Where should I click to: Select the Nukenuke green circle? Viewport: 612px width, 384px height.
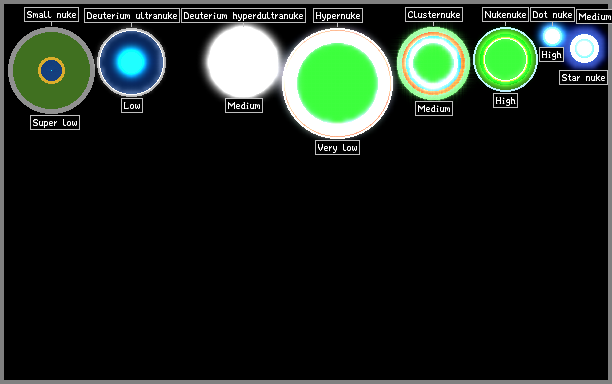pyautogui.click(x=505, y=59)
